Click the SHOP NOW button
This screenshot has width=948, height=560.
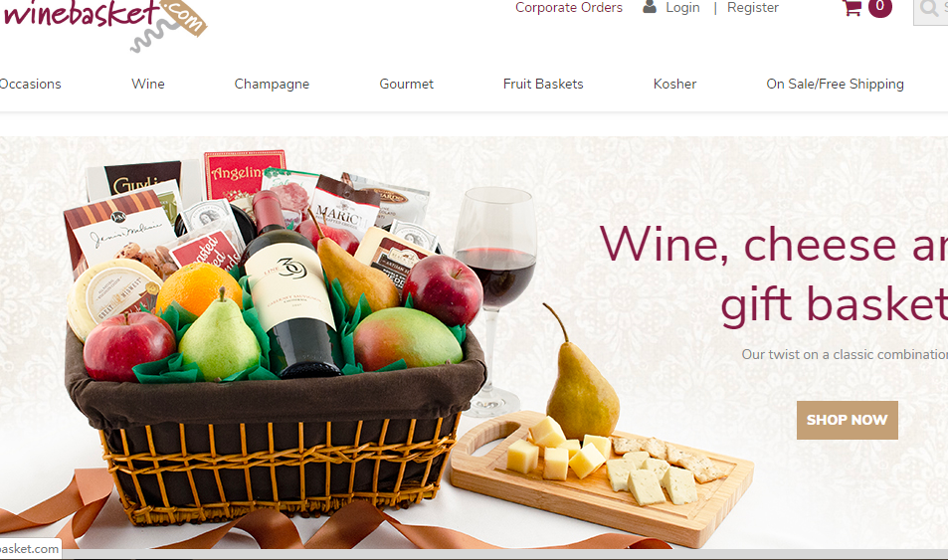click(x=848, y=420)
